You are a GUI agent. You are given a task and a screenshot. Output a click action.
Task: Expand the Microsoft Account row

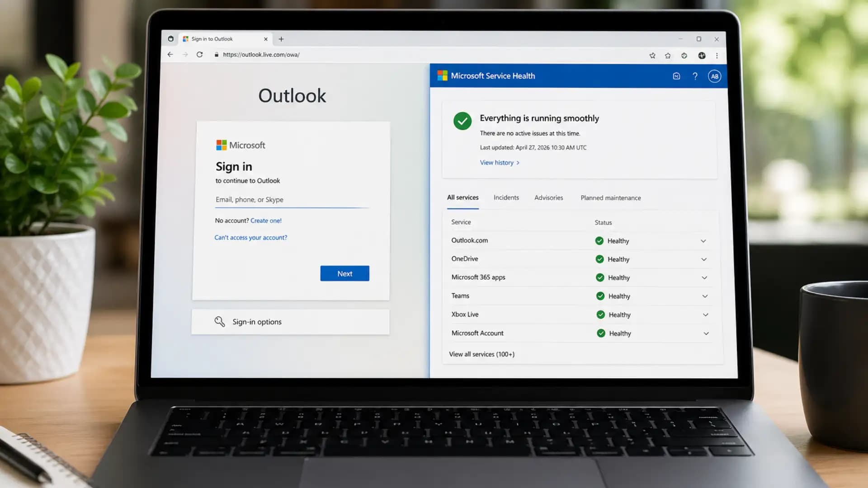(x=706, y=333)
